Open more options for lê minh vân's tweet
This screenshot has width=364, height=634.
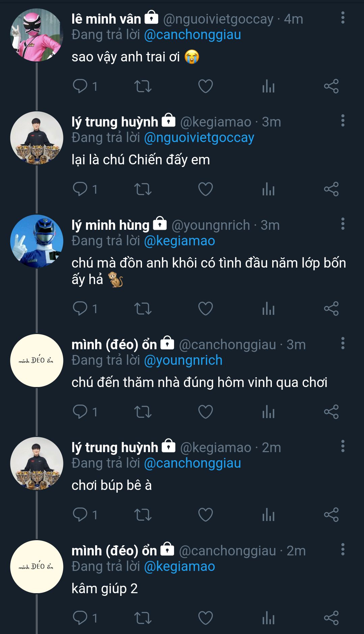click(x=343, y=18)
